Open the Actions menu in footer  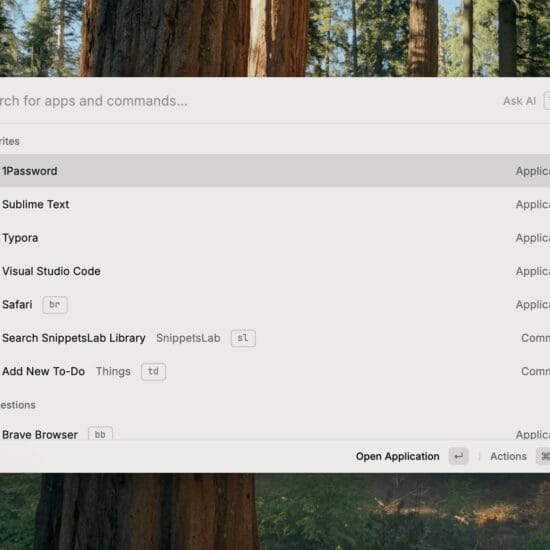pyautogui.click(x=508, y=456)
